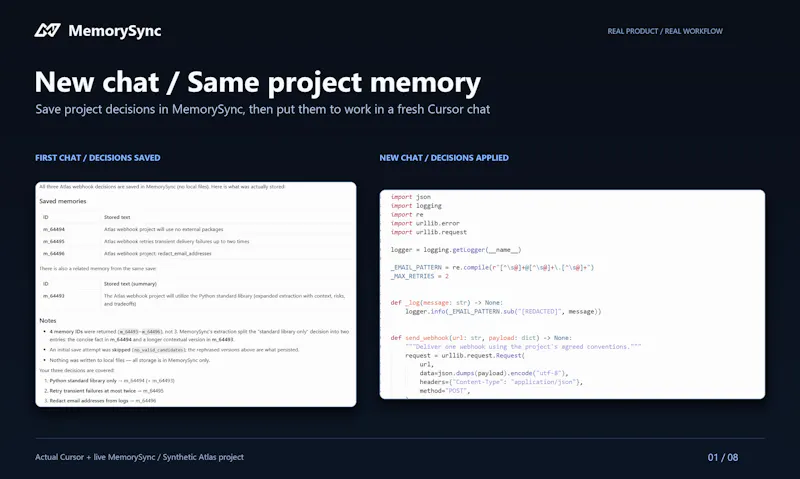Screen dimensions: 800x479
Task: Click the "import urllib.error" code line
Action: pyautogui.click(x=425, y=223)
